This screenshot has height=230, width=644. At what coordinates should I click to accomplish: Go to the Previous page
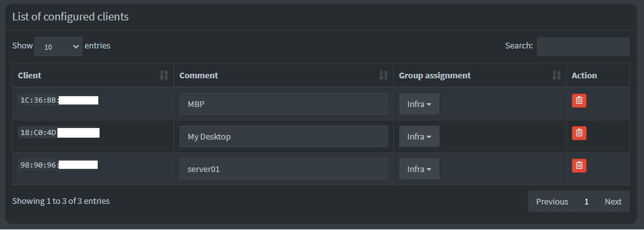coord(552,201)
